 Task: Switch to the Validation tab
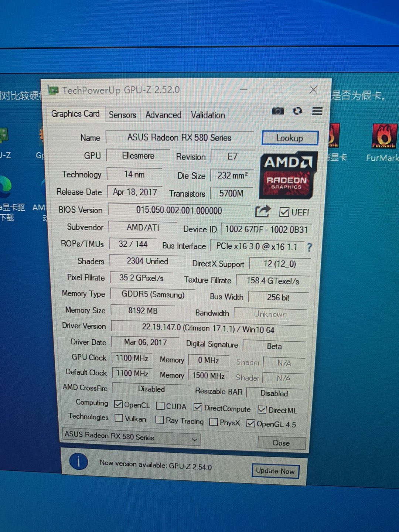(208, 115)
